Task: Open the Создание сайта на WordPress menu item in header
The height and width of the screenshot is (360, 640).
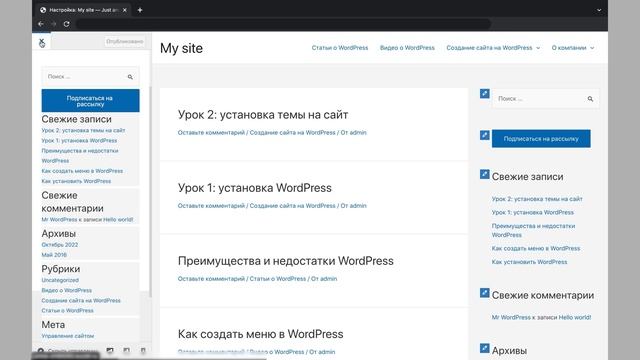Action: [x=489, y=48]
